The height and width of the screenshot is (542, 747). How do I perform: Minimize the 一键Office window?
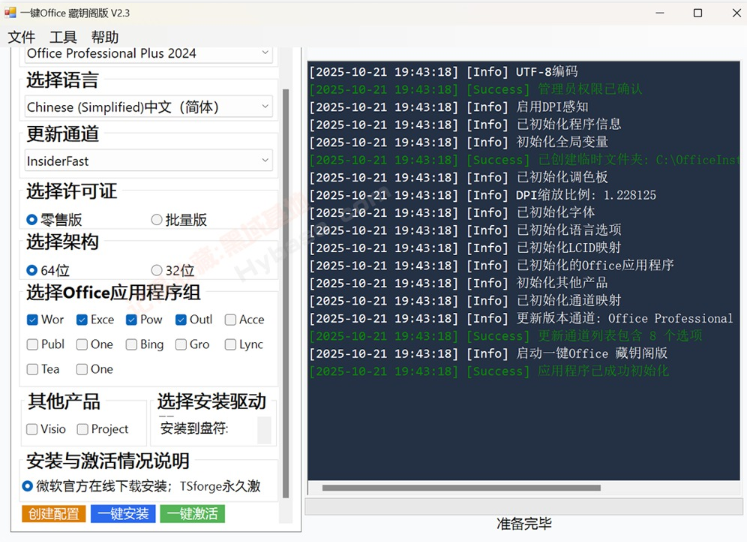click(660, 13)
